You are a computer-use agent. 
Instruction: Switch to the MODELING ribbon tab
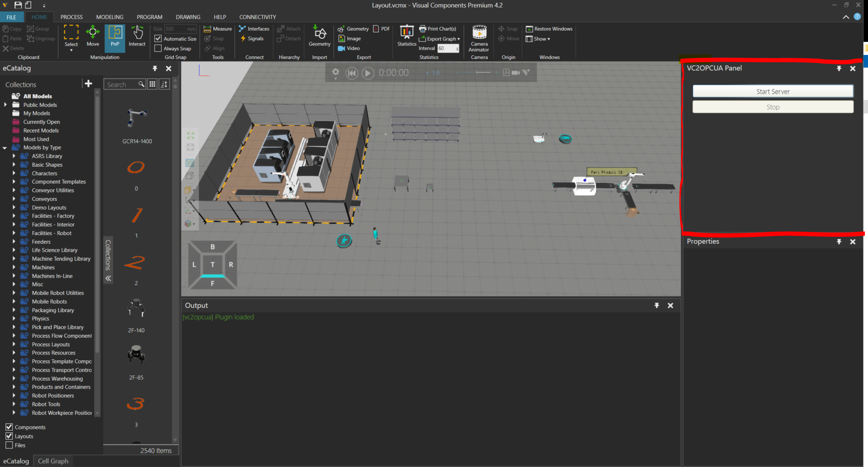[109, 17]
